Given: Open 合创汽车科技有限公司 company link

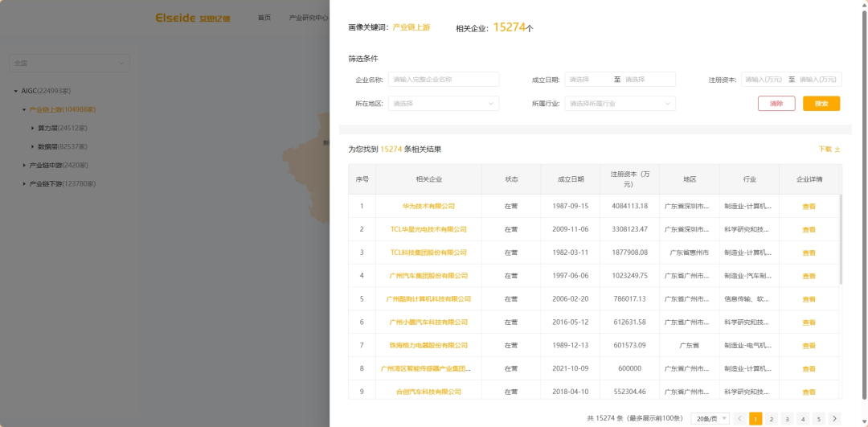Looking at the screenshot, I should 428,392.
